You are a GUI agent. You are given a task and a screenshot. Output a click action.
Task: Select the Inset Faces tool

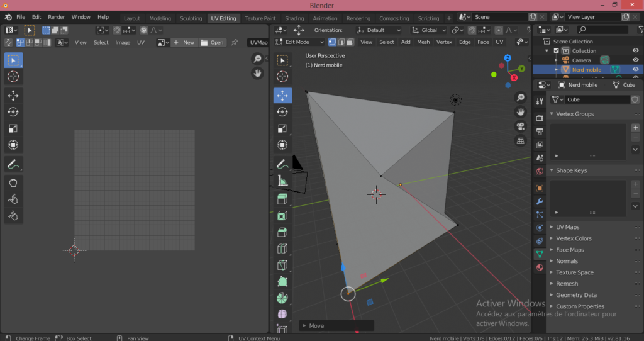pyautogui.click(x=282, y=216)
